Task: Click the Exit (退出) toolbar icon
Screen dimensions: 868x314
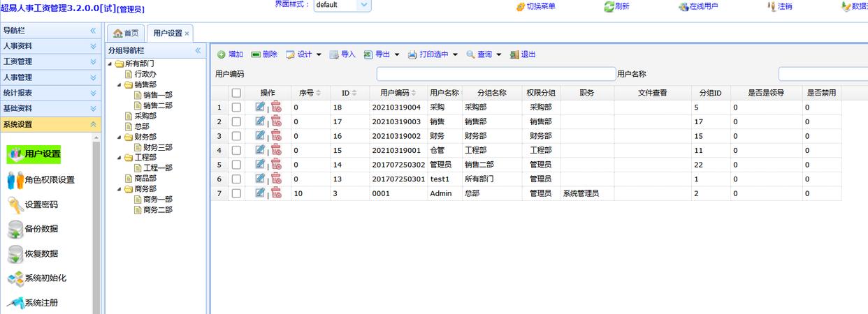Action: [x=514, y=54]
